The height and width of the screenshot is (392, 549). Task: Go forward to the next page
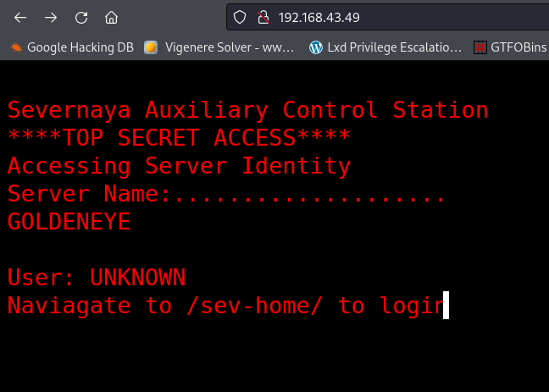(51, 17)
